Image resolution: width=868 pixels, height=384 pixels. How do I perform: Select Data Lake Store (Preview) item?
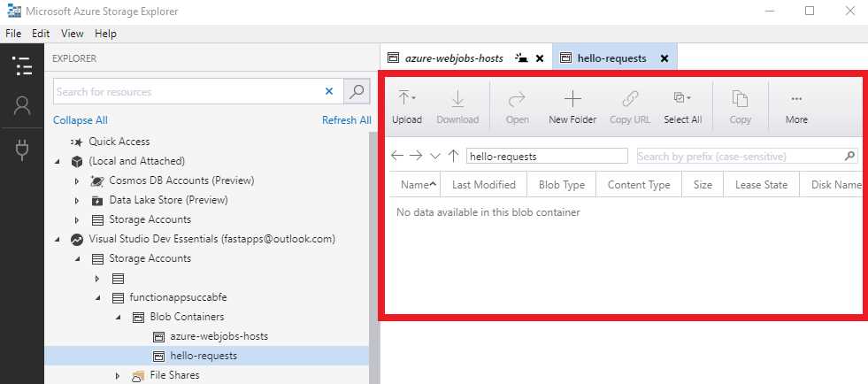click(168, 200)
